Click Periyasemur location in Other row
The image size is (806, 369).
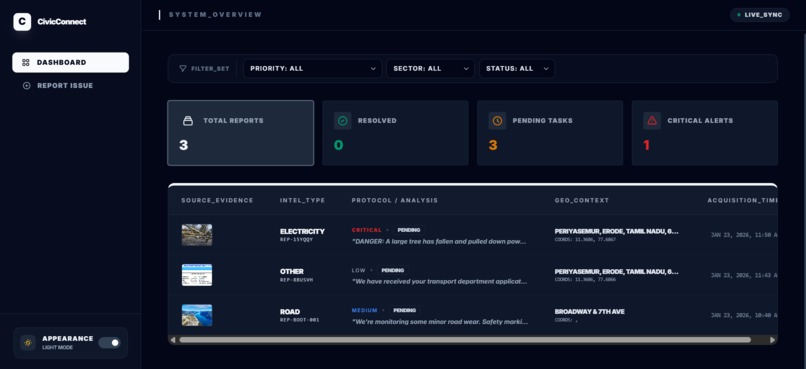[x=617, y=271]
